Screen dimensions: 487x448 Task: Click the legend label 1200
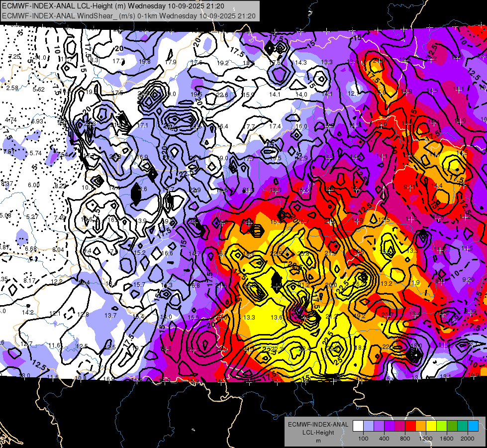(425, 439)
